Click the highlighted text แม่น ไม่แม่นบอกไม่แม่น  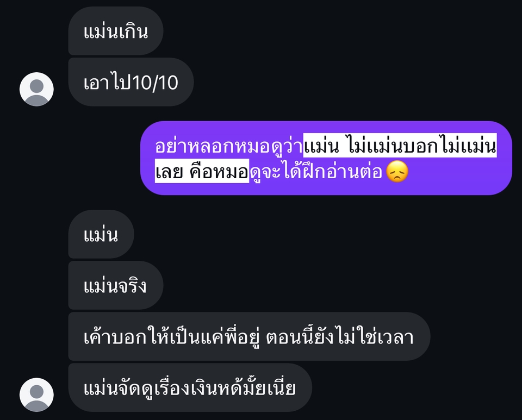click(400, 145)
